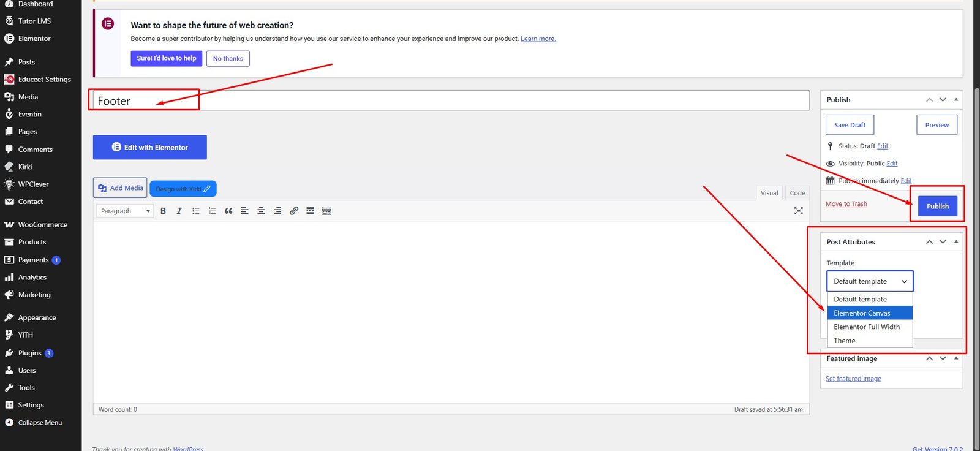Viewport: 980px width, 451px height.
Task: Apply blockquote formatting
Action: tap(228, 211)
